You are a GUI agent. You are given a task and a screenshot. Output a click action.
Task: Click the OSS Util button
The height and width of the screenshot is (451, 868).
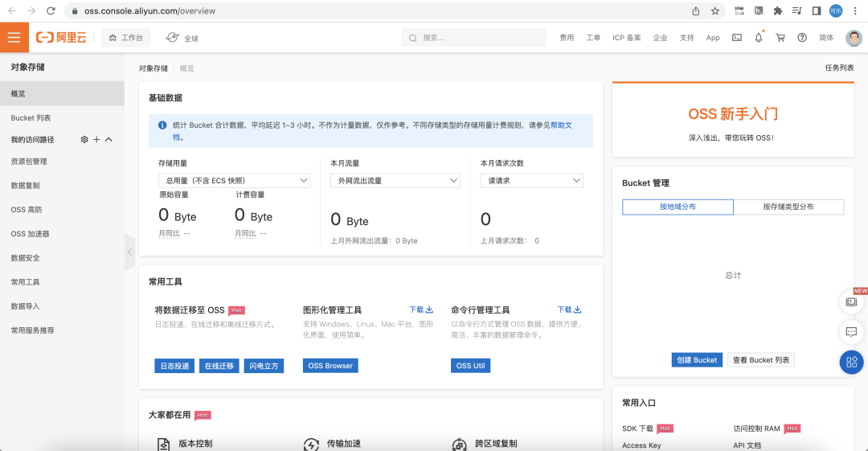470,366
